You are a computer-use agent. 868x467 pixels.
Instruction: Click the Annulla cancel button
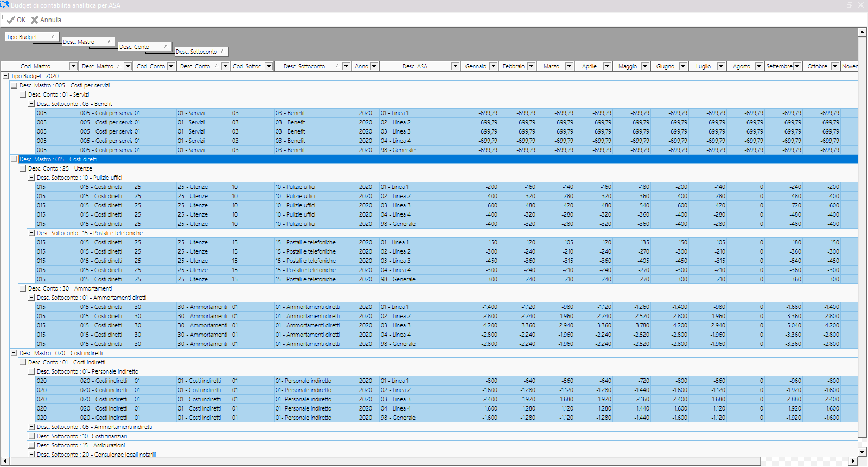pyautogui.click(x=46, y=20)
